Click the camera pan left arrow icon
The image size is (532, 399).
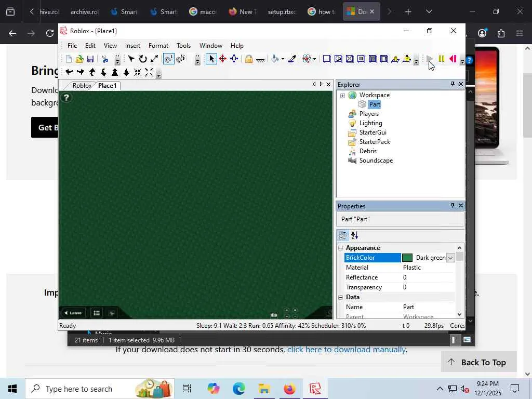tap(69, 72)
